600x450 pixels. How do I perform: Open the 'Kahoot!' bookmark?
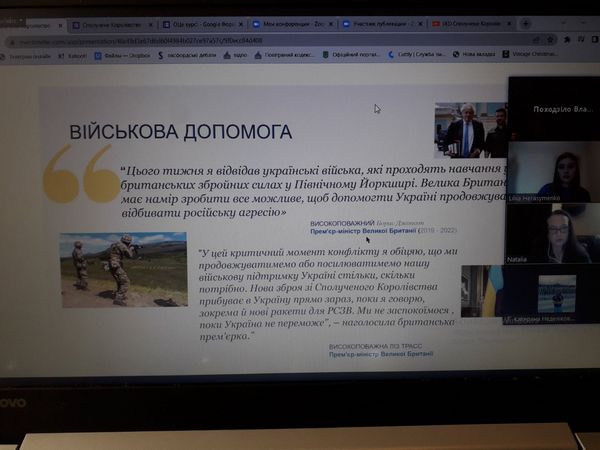pos(73,56)
